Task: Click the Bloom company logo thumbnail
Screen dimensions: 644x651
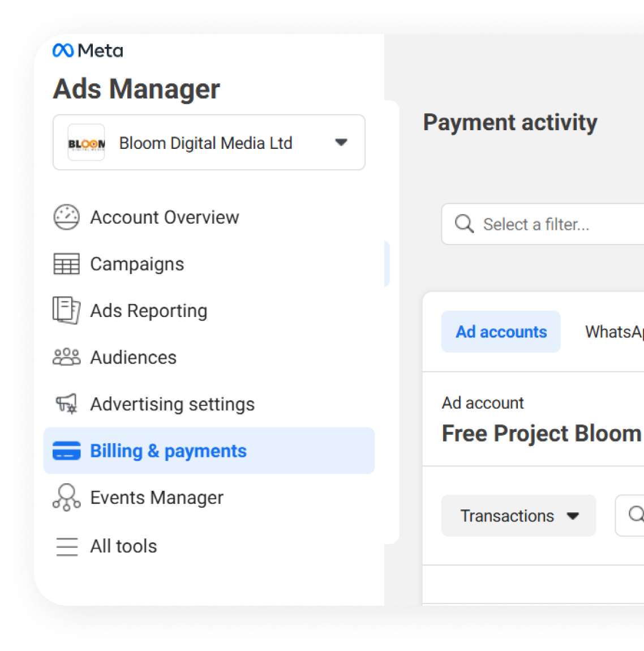Action: pos(87,143)
